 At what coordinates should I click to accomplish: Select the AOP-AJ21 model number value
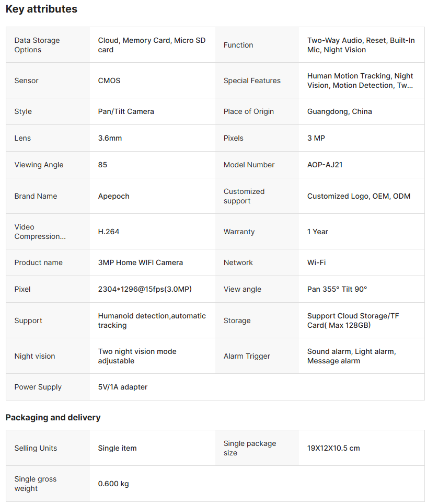[x=325, y=165]
